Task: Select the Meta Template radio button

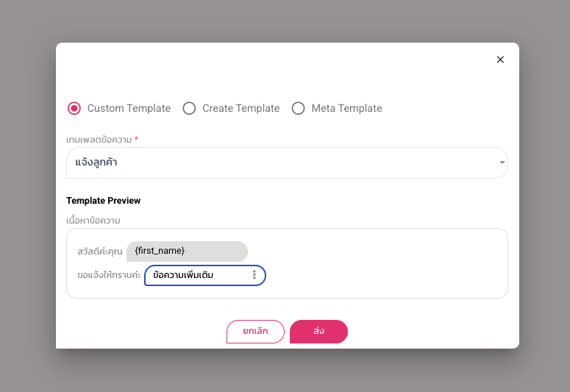Action: pos(298,108)
